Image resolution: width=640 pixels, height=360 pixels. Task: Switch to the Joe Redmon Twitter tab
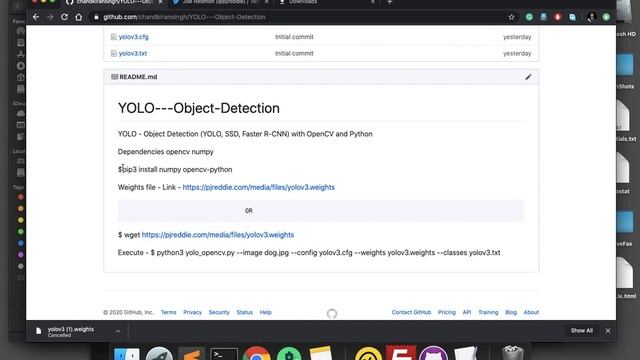click(x=220, y=2)
